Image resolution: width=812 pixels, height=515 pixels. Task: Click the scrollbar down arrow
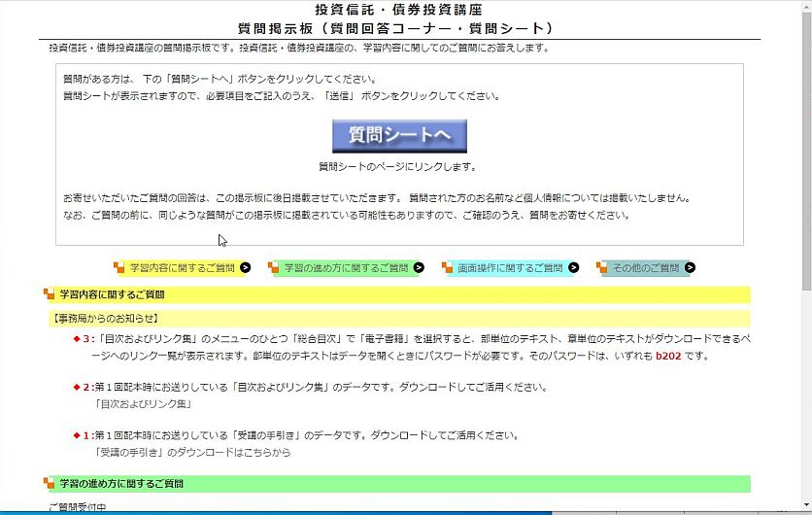coord(807,505)
